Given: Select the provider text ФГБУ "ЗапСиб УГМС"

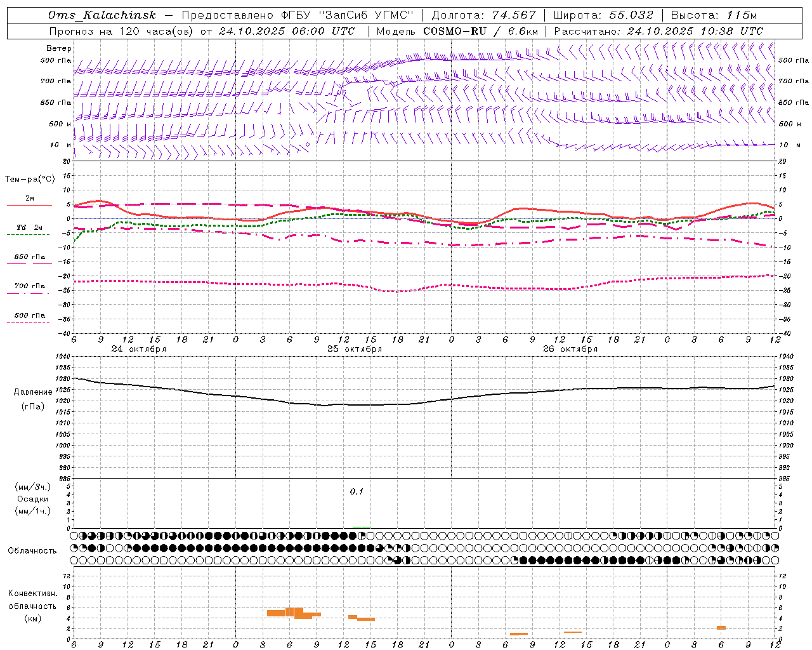Looking at the screenshot, I should (346, 15).
